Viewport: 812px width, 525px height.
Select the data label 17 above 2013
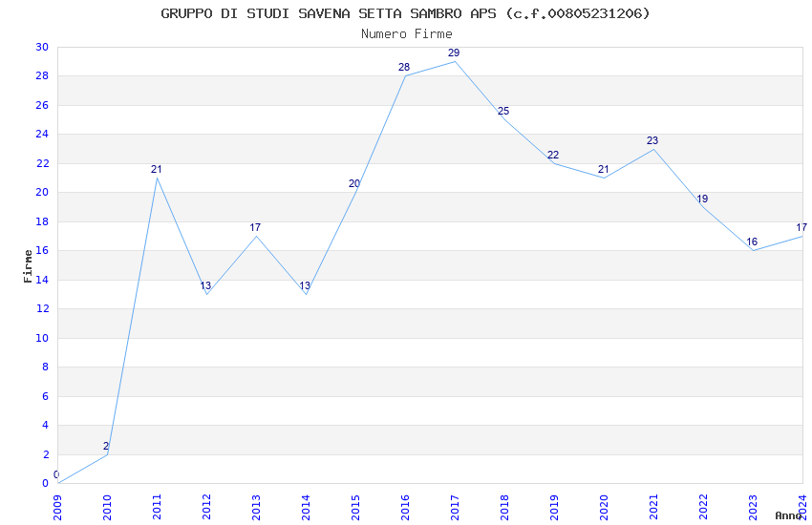255,227
